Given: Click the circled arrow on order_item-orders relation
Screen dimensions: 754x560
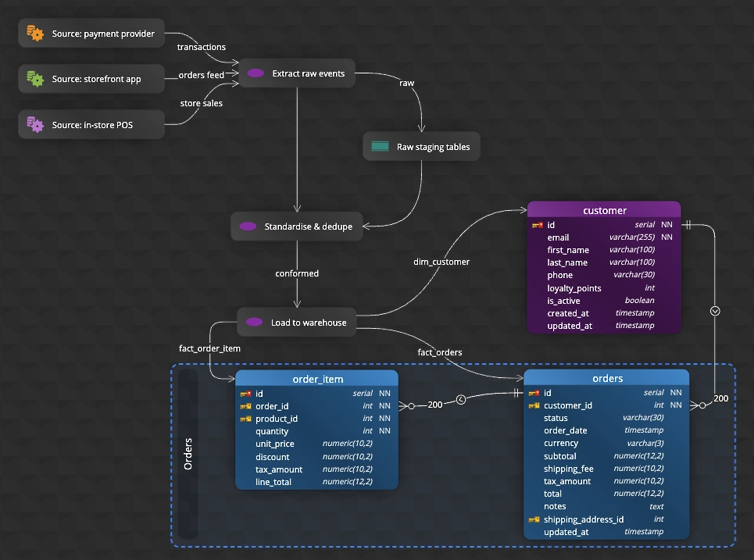Looking at the screenshot, I should click(x=461, y=399).
